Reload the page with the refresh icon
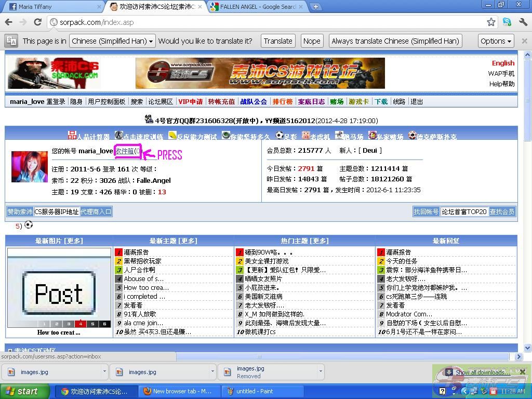532x399 pixels. coord(37,22)
